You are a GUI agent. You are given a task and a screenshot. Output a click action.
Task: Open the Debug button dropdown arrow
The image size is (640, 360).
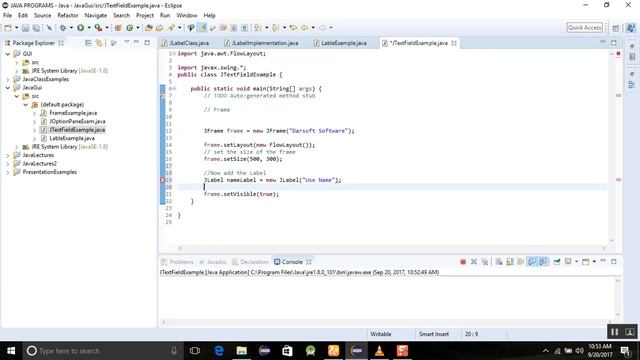tap(71, 28)
